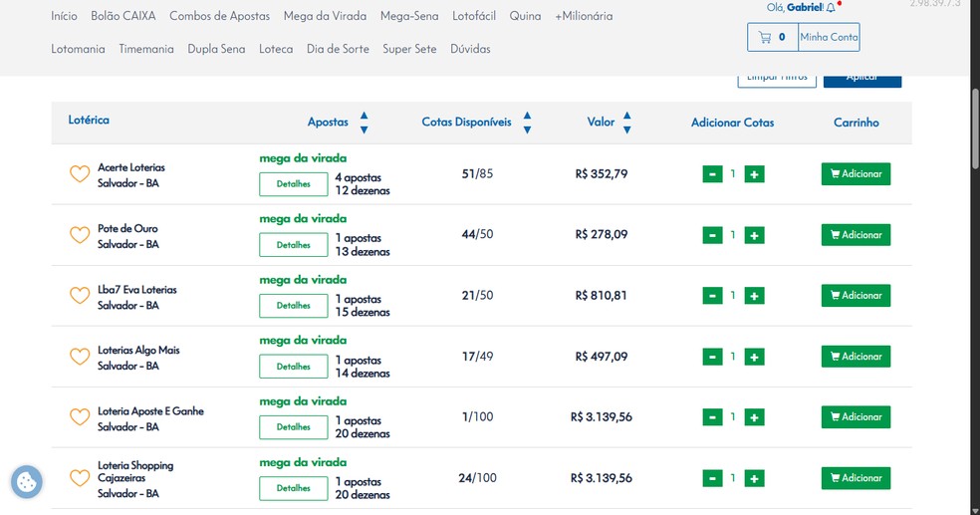Decrease cotas for Pote de Ouro
The height and width of the screenshot is (515, 980).
[712, 235]
